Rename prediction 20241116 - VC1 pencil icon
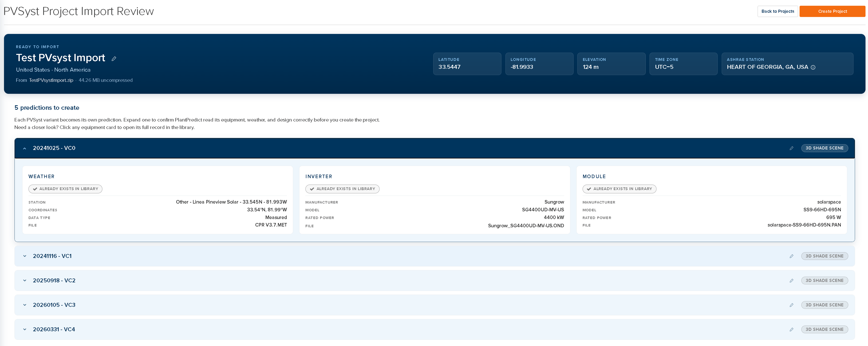868x346 pixels. click(791, 256)
